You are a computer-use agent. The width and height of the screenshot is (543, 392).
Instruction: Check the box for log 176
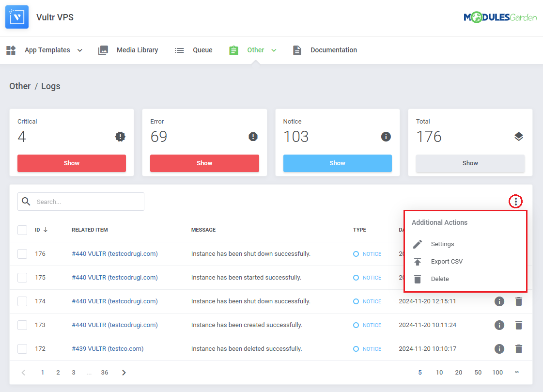[22, 254]
